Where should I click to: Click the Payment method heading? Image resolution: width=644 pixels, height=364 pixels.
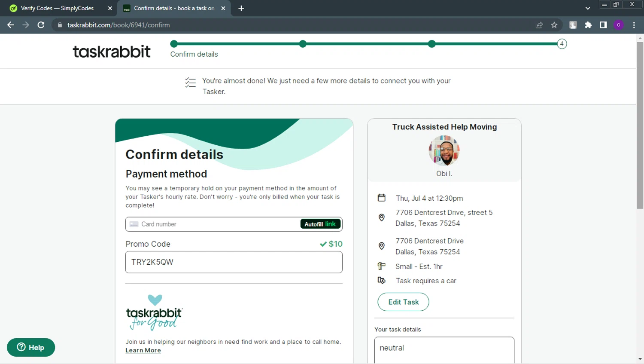[x=166, y=174]
